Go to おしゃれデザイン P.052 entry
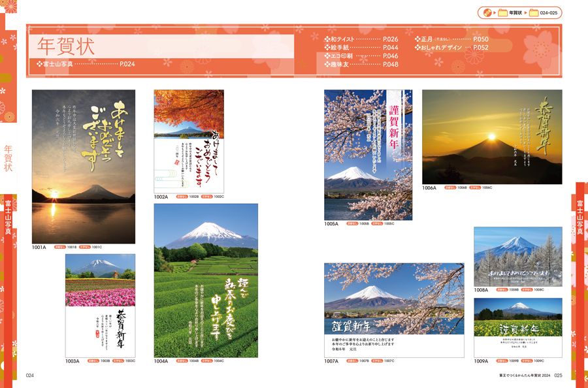Screen dimensions: 588x388 click(451, 48)
